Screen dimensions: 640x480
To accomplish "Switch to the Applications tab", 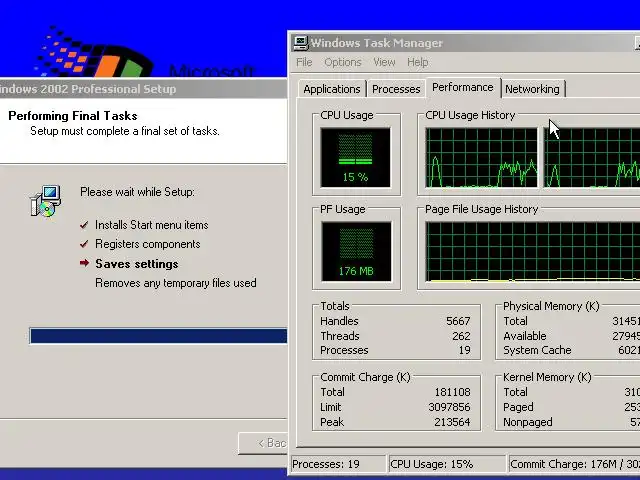I will coord(331,89).
